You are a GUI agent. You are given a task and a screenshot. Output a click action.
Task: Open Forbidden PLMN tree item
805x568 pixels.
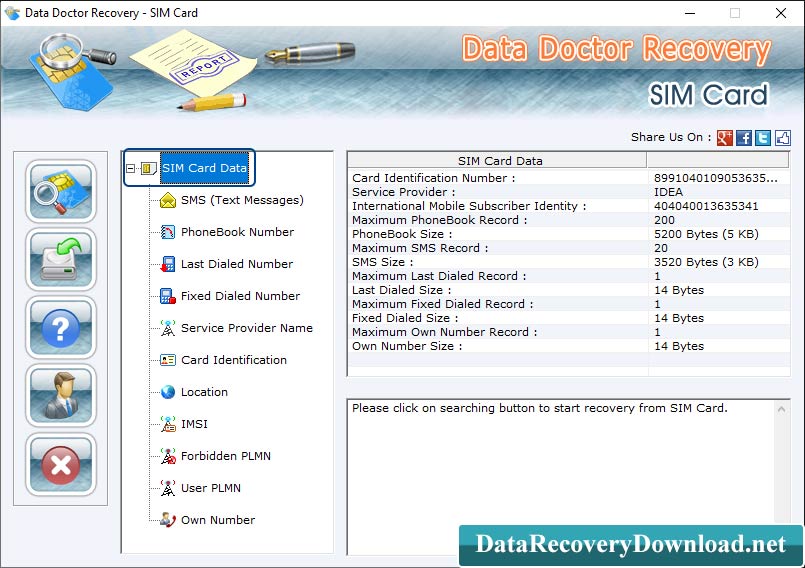tap(225, 456)
